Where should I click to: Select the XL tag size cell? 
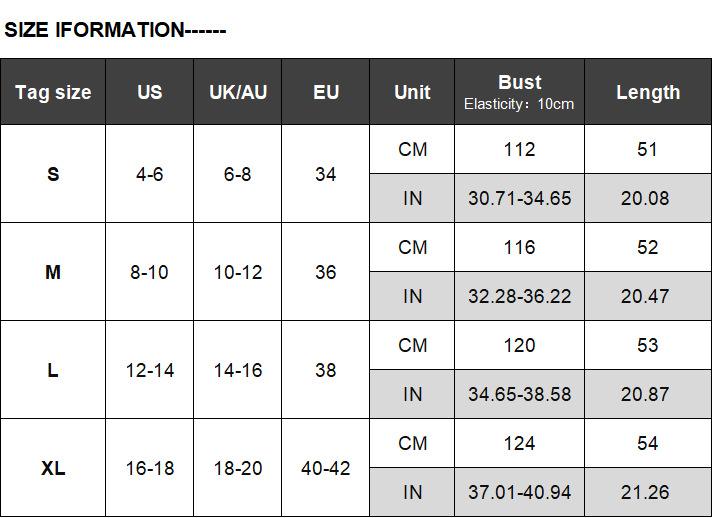click(53, 468)
